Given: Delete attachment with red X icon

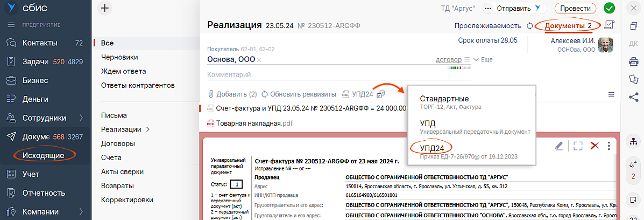Looking at the screenshot, I should click(x=595, y=146).
